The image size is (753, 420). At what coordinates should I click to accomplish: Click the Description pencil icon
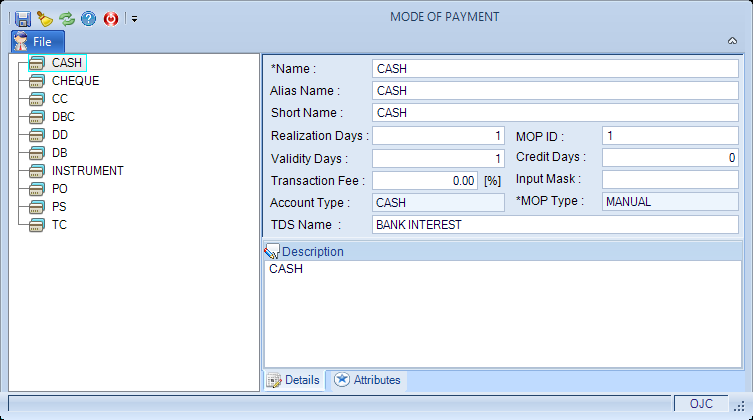coord(272,251)
